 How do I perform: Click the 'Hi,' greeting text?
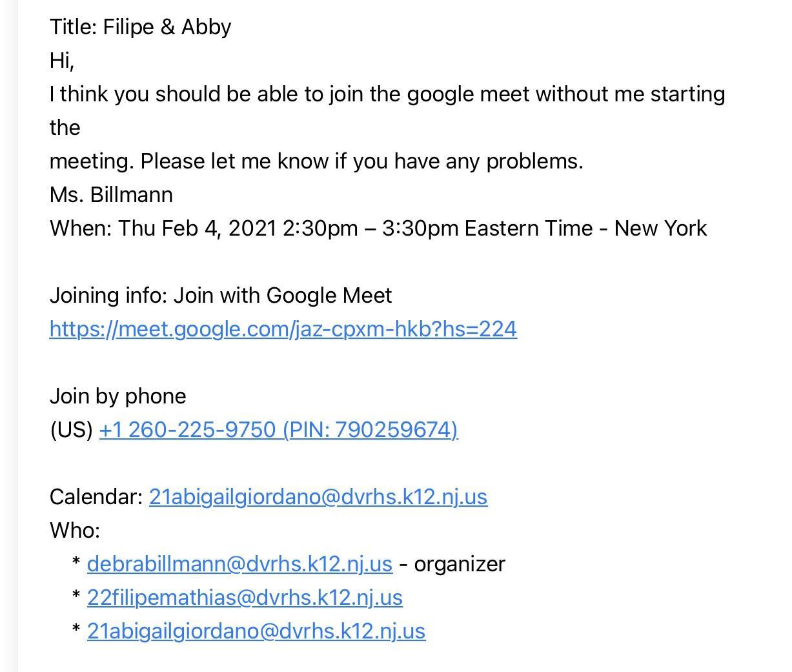pyautogui.click(x=62, y=61)
